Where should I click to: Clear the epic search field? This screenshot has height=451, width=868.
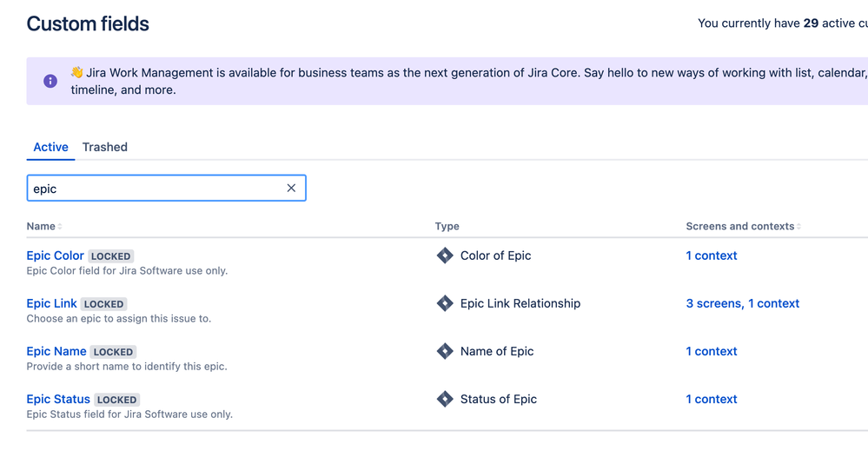click(291, 189)
